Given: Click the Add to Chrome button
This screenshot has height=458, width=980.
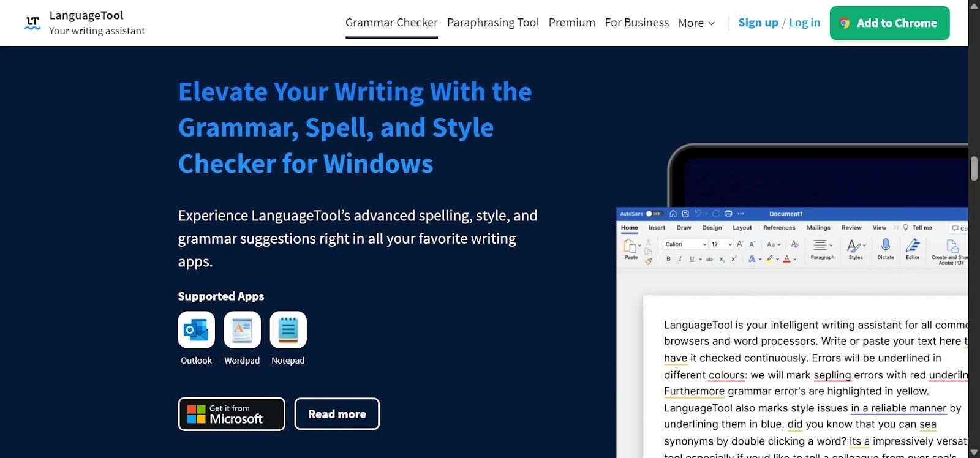Looking at the screenshot, I should (x=889, y=23).
